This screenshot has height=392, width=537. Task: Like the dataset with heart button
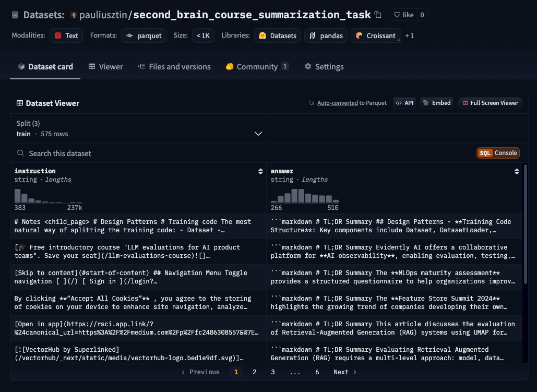point(403,15)
